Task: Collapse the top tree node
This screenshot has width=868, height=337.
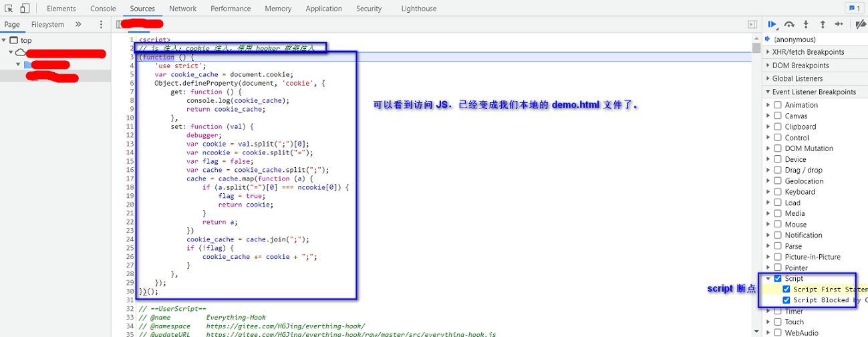Action: click(x=5, y=40)
